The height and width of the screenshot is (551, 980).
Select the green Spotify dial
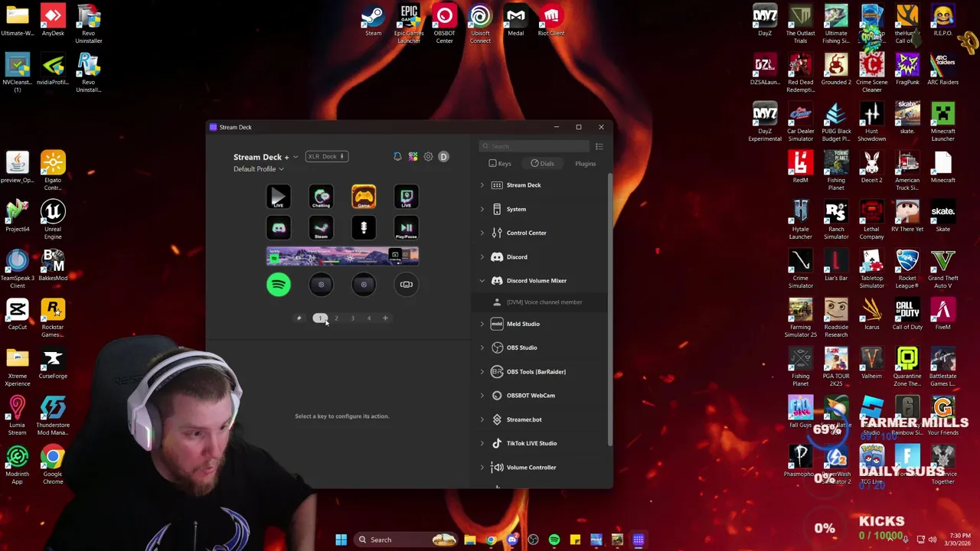(279, 285)
